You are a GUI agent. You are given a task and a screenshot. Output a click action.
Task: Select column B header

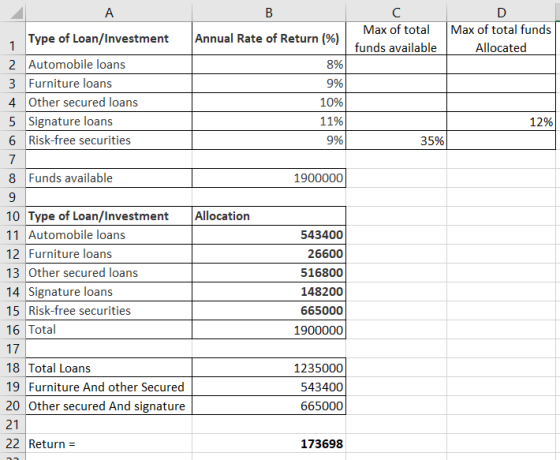pos(269,13)
